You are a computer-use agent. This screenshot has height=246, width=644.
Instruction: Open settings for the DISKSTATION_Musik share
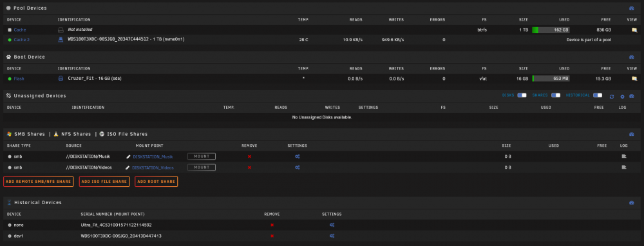coord(298,156)
